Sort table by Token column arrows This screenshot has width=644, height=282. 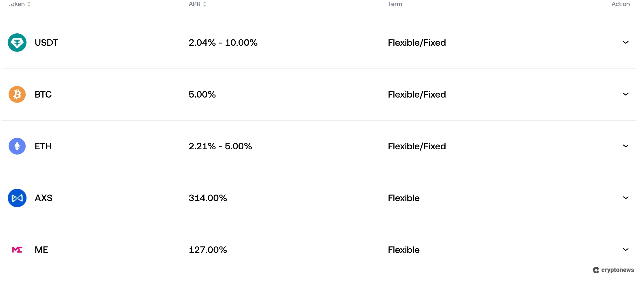(x=29, y=4)
